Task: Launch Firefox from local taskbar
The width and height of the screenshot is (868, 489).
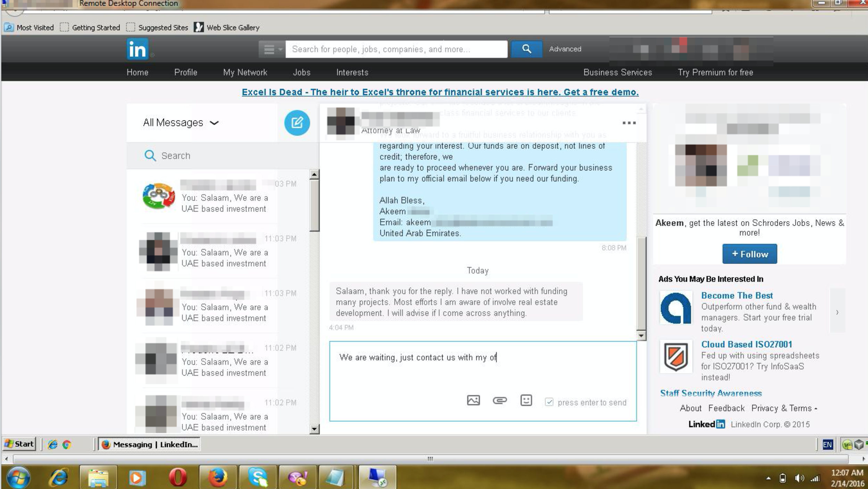Action: pyautogui.click(x=218, y=478)
